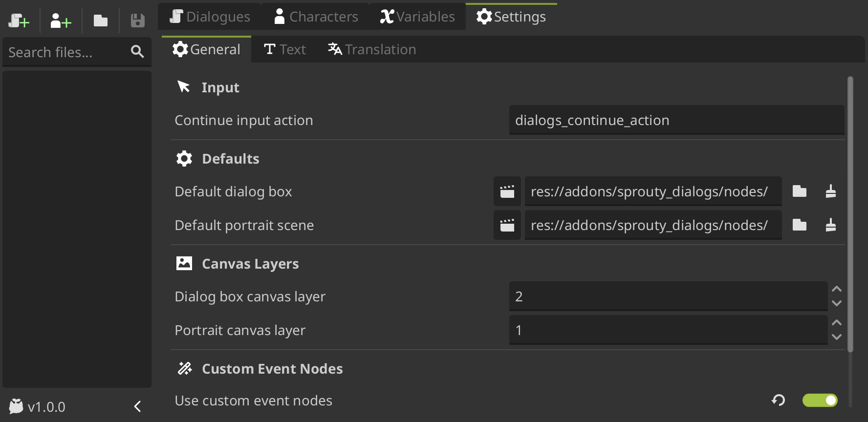
Task: Click the Portrait canvas layer value
Action: (x=668, y=330)
